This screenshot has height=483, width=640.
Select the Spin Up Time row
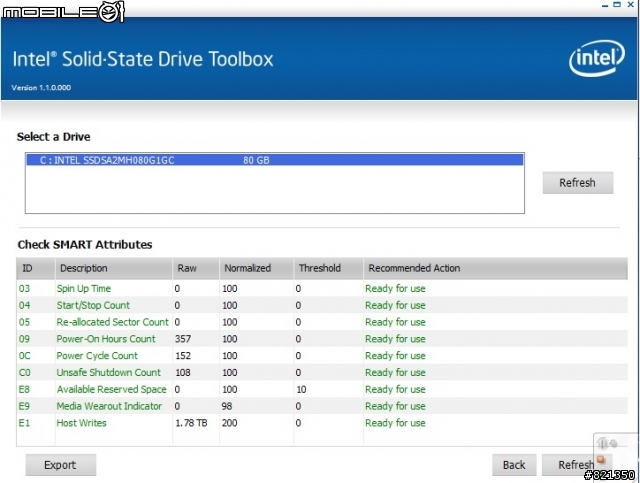(x=322, y=289)
